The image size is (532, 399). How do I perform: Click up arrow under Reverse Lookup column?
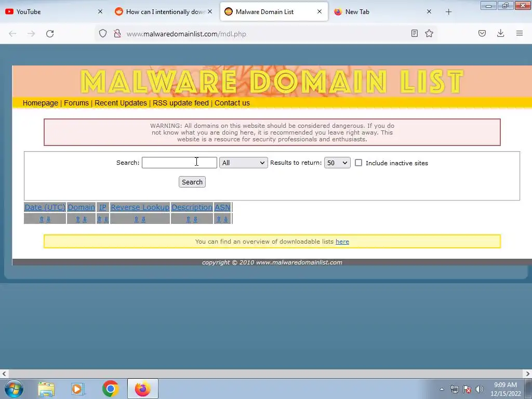(137, 219)
